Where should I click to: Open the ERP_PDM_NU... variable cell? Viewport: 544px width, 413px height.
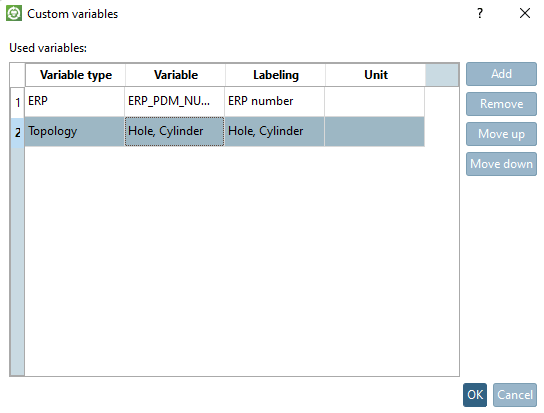pyautogui.click(x=175, y=101)
